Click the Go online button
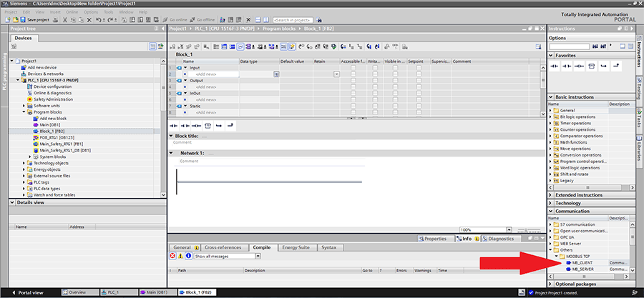 pos(175,20)
